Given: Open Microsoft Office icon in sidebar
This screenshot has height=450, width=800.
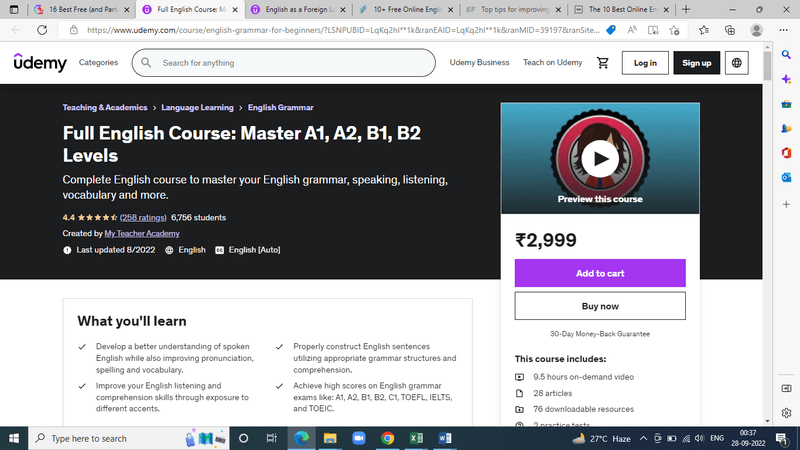Looking at the screenshot, I should [x=786, y=153].
